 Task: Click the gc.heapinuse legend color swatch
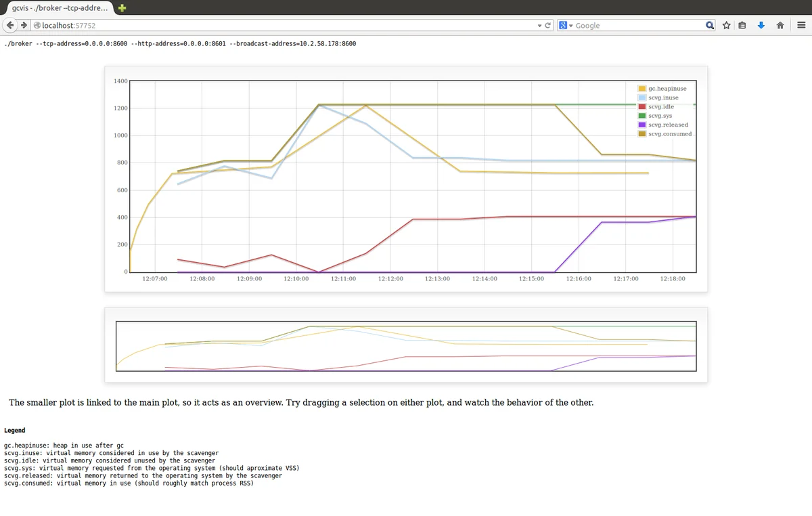[x=642, y=89]
